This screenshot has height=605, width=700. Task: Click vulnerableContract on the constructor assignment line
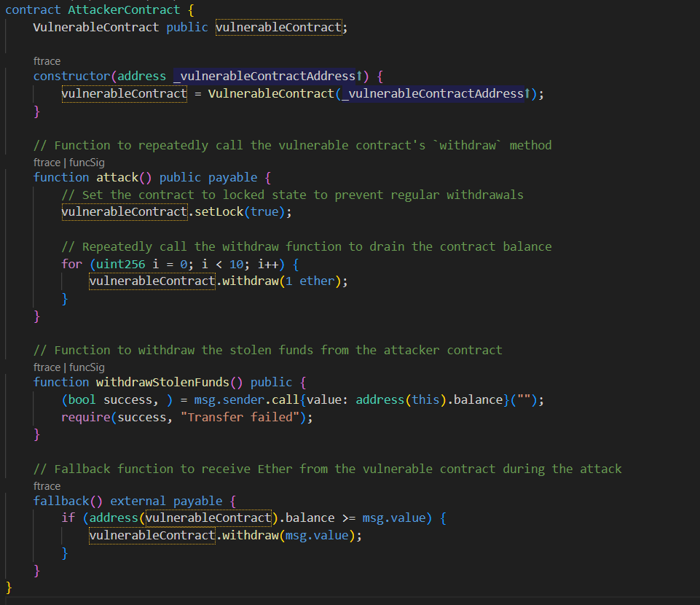point(124,94)
